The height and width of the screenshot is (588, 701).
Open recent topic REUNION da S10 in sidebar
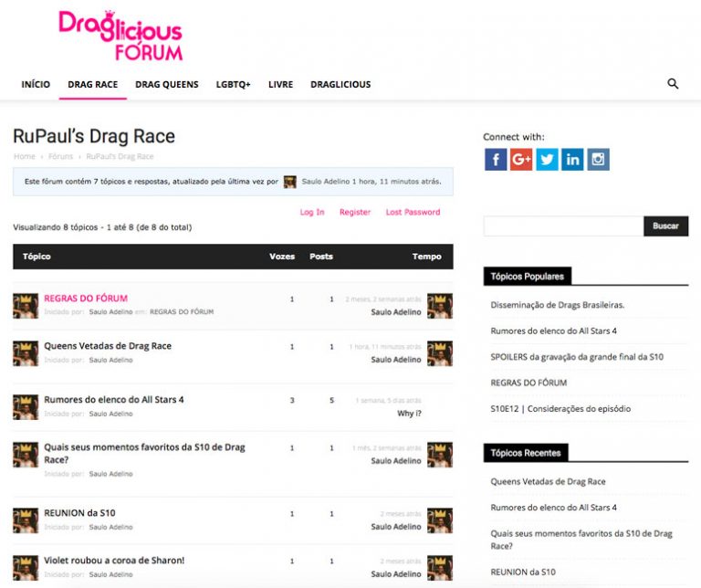[523, 572]
